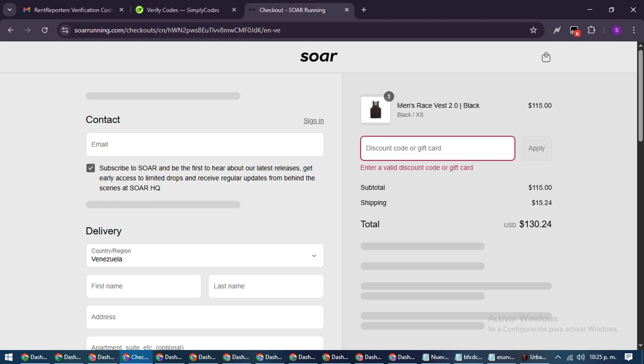Click the soar logo in header
The image size is (644, 364).
[319, 57]
